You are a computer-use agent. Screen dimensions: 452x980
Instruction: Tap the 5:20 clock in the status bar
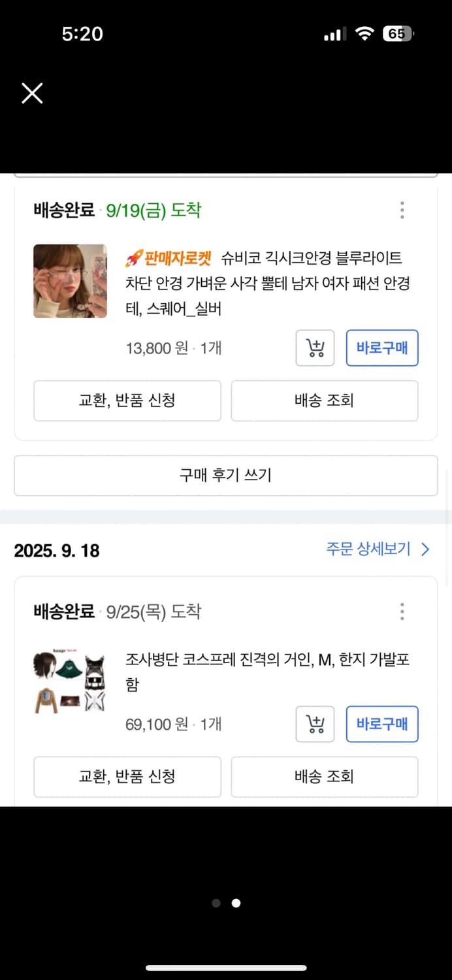coord(83,33)
